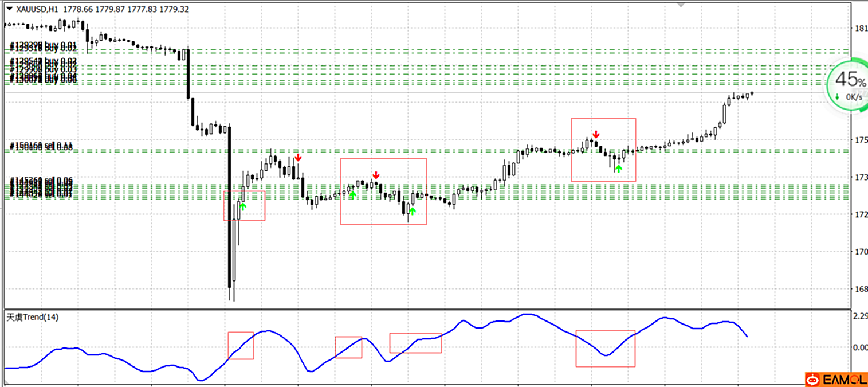Screen dimensions: 868x387
Task: Select the 天虞Trend(14) indicator label
Action: 33,317
